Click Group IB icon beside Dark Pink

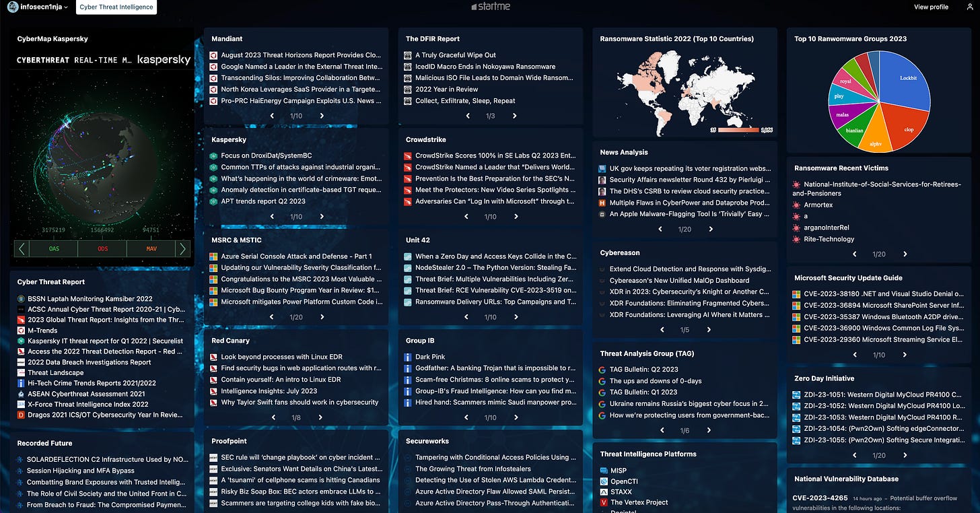click(x=408, y=357)
